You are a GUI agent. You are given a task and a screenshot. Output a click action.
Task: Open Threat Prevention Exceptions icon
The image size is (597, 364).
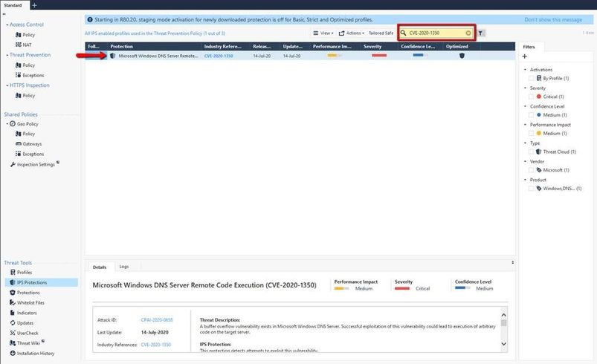(19, 75)
